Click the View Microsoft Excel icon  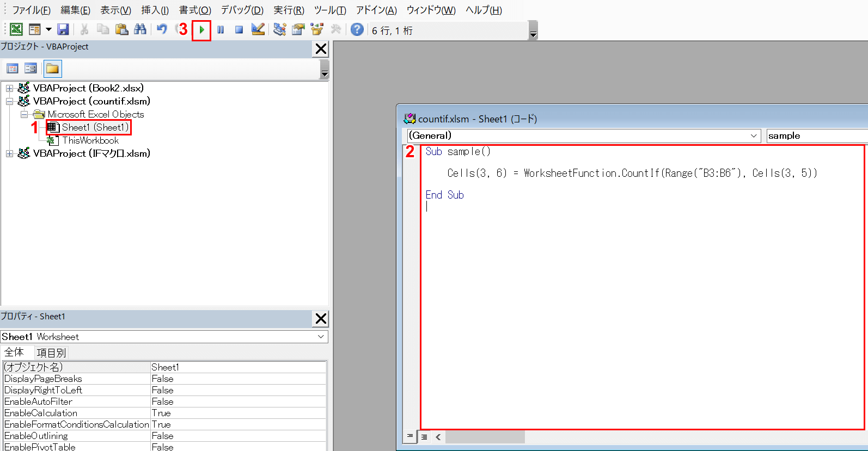click(16, 30)
